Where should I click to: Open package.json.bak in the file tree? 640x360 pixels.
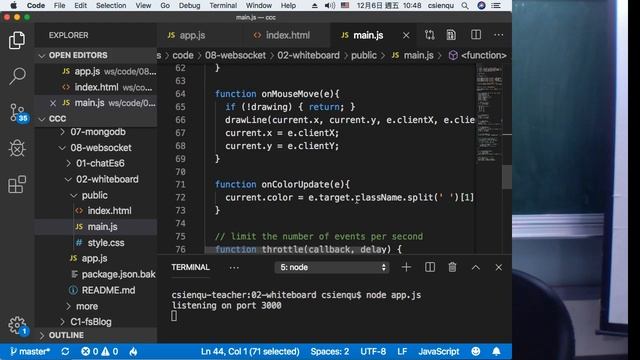click(118, 274)
